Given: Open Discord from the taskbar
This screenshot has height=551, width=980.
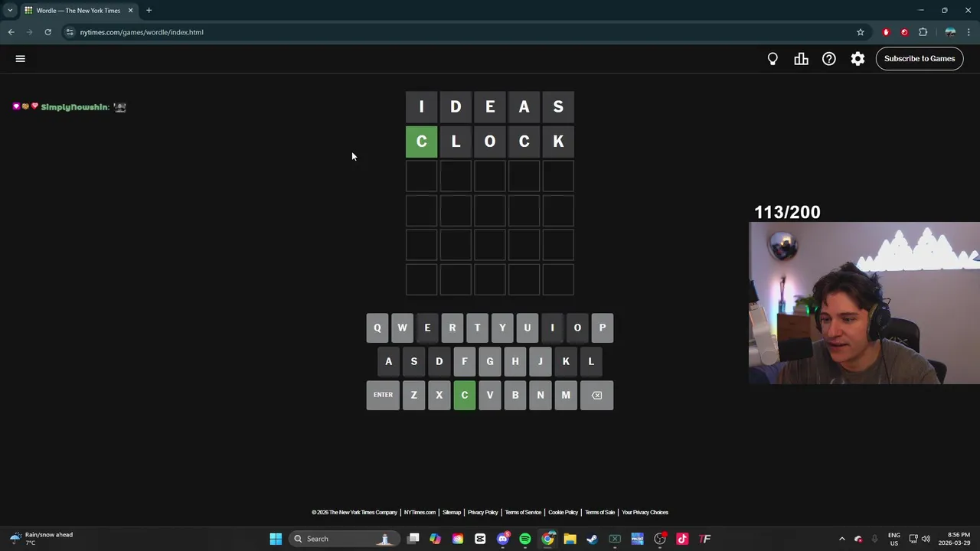Looking at the screenshot, I should (503, 539).
